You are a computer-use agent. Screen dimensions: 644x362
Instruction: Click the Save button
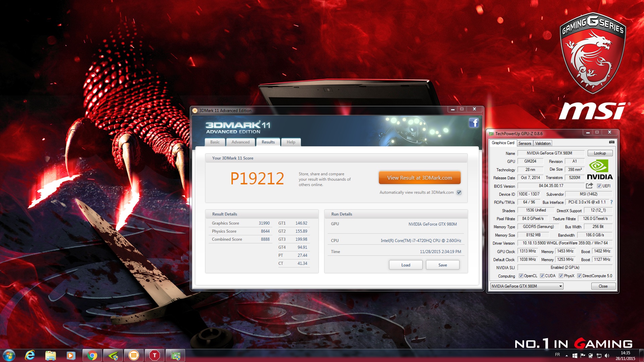click(x=443, y=265)
